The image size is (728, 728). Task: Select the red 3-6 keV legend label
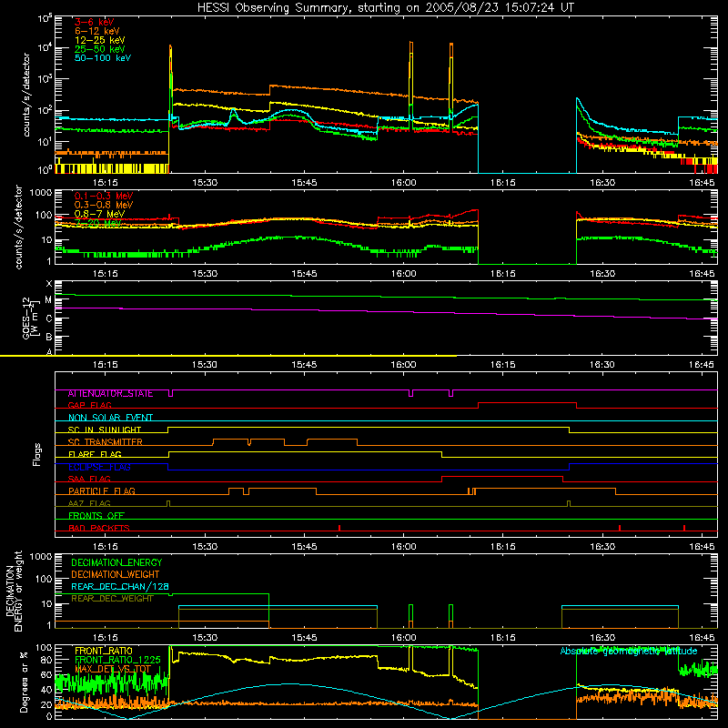(95, 22)
